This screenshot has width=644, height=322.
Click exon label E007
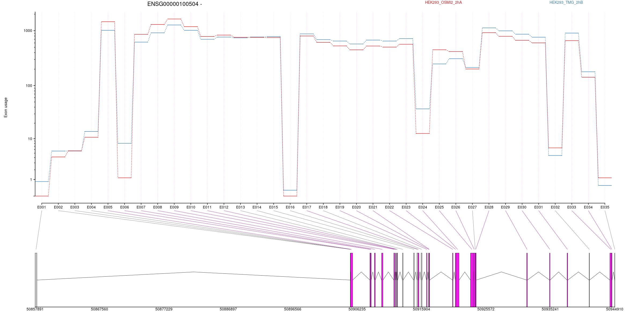pyautogui.click(x=141, y=207)
